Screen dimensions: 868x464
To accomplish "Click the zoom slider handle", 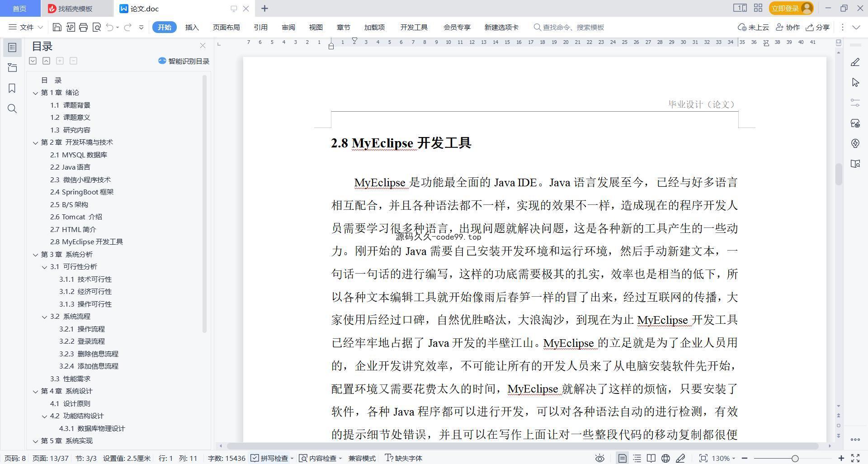I will [x=795, y=458].
